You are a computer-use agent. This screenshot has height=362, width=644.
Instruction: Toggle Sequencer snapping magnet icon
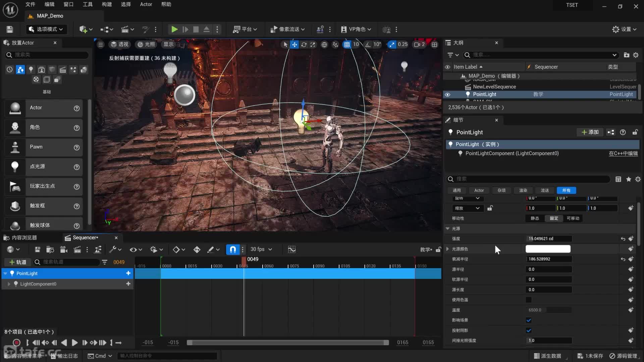coord(233,249)
